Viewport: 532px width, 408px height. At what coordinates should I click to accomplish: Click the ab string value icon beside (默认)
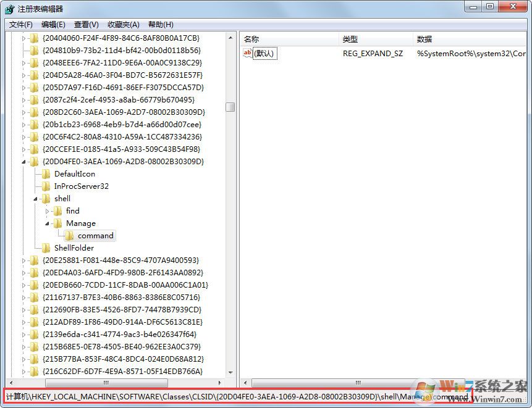pos(247,53)
